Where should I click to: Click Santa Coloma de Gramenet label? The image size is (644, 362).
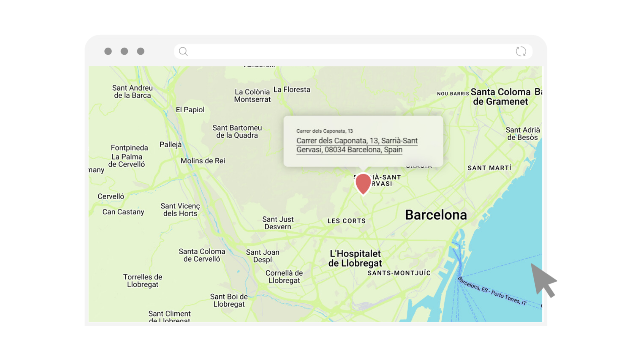tap(500, 97)
